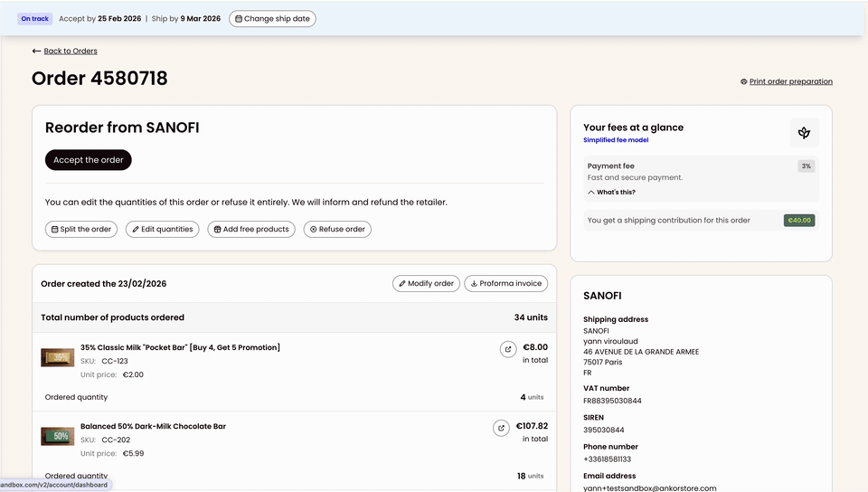The image size is (868, 492).
Task: Open external link for Balanced 50% Dark-Milk bar
Action: 501,428
